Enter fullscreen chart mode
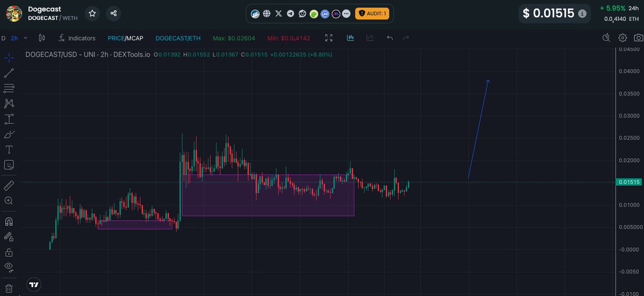This screenshot has width=644, height=296. tap(329, 38)
